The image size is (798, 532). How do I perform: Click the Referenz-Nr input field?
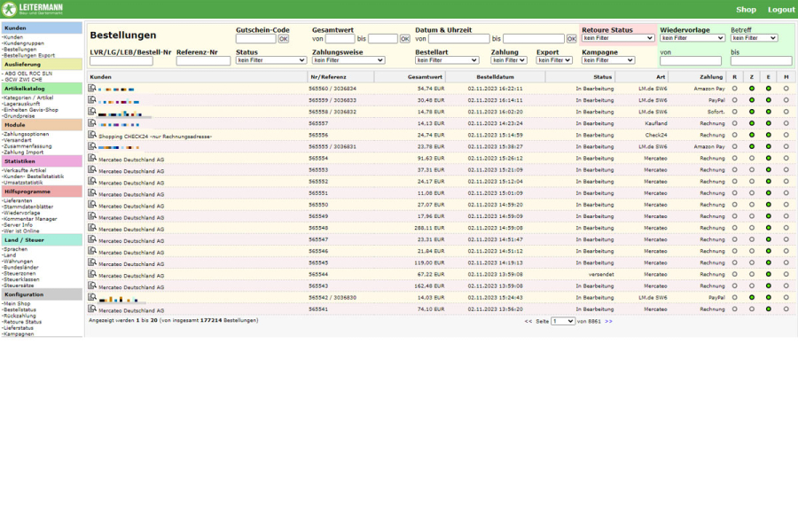tap(203, 61)
